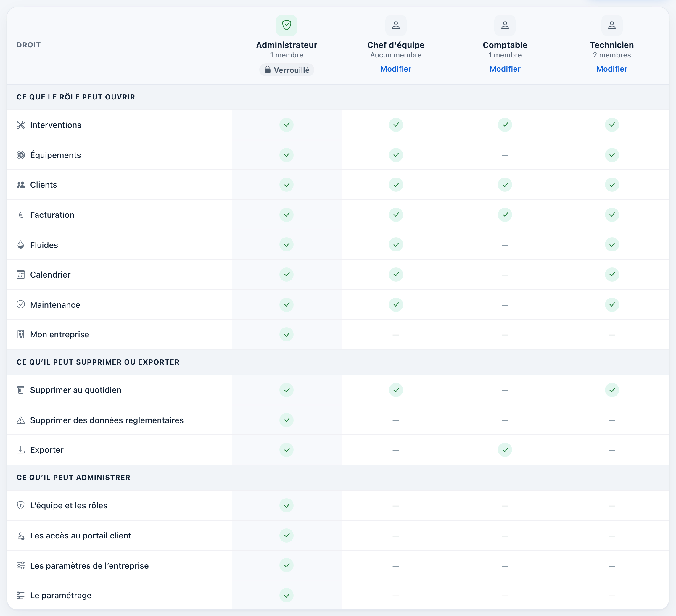Click the 'Supprimer des données réglementaires' label

coord(107,420)
